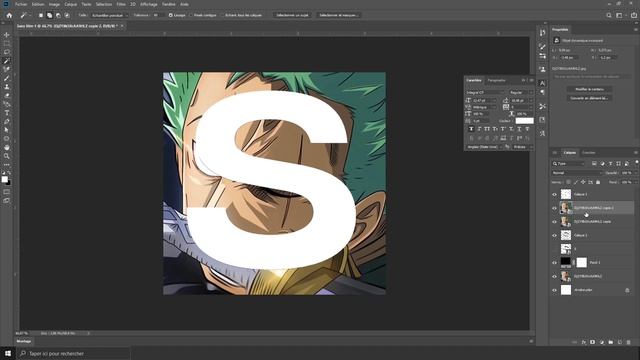Create a new group folder icon
Screen dimensions: 640x360
611,342
